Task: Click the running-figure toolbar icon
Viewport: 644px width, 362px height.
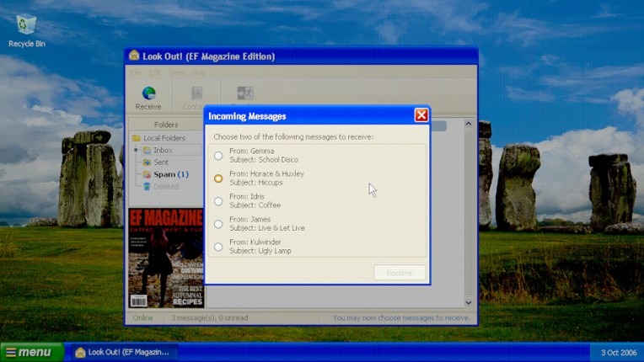Action: tap(244, 93)
